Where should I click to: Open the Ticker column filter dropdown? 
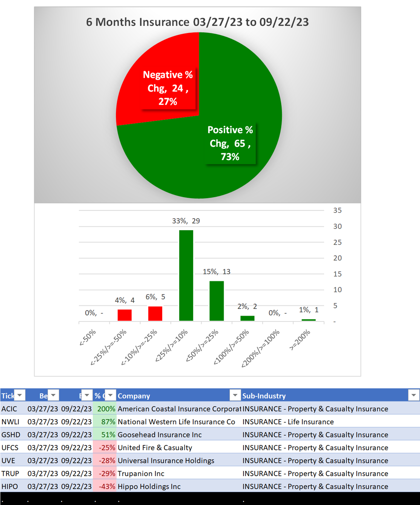[20, 395]
